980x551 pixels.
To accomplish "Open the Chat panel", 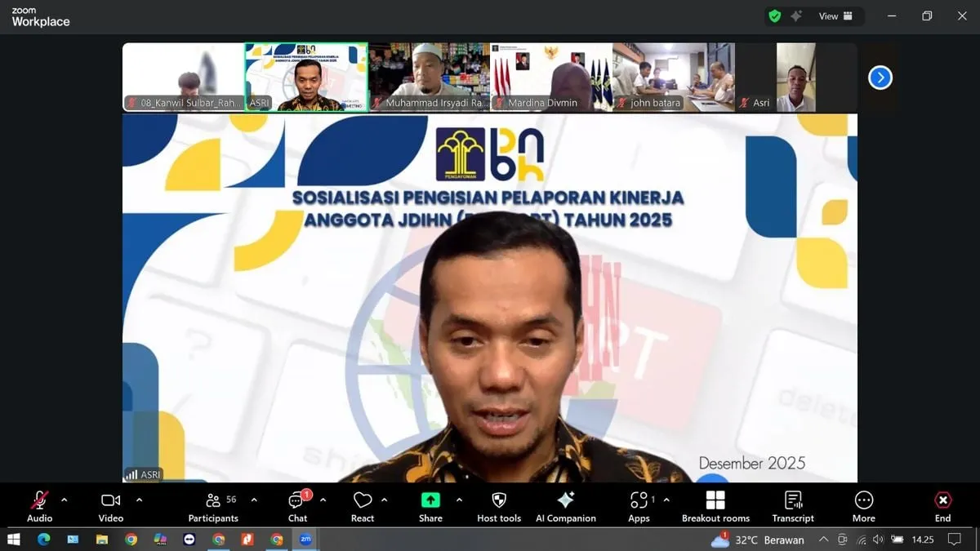I will point(297,506).
